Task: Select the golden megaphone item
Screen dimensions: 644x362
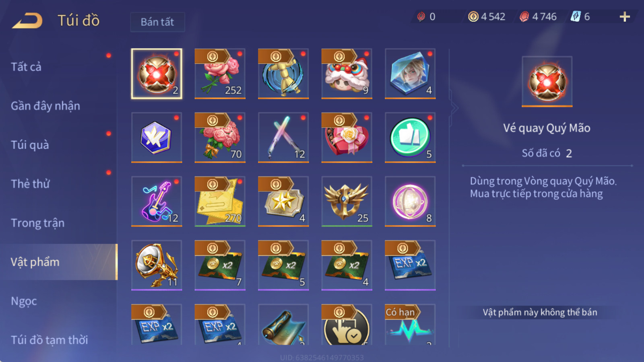Action: coord(157,265)
